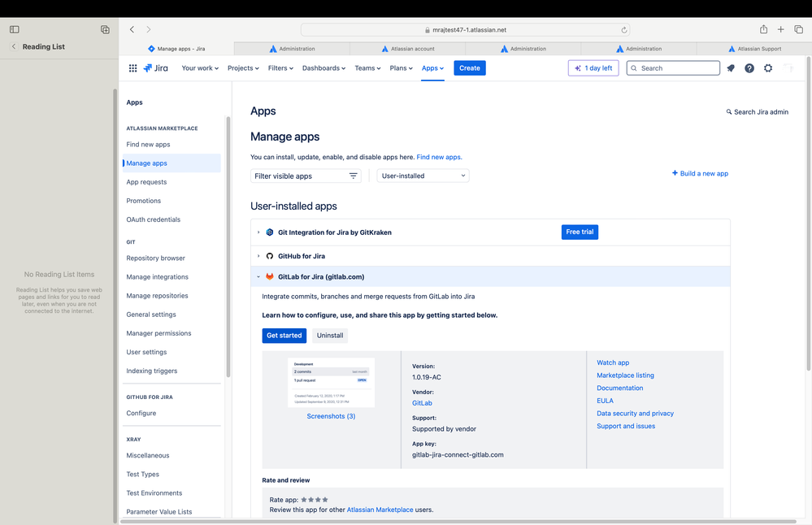812x525 pixels.
Task: Select Manage apps - Jira tab
Action: point(176,49)
